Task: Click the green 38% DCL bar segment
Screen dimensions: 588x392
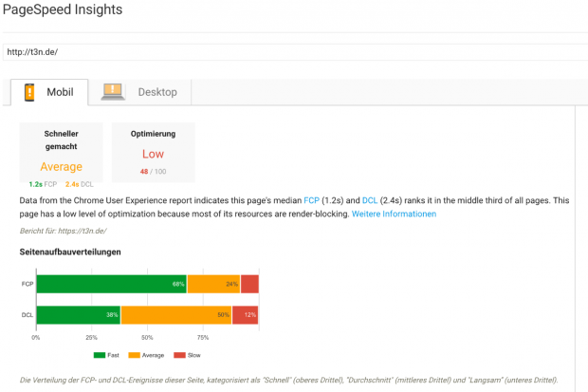Action: 78,314
